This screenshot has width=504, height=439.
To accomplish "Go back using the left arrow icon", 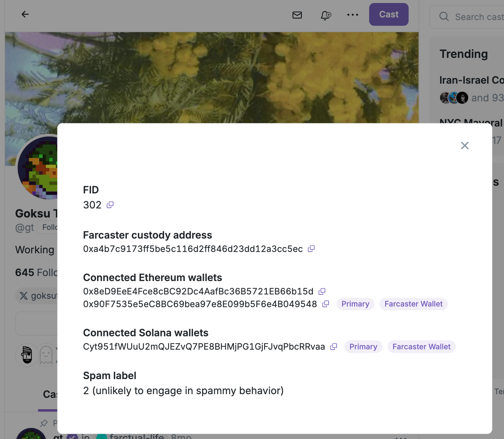I will pos(25,14).
